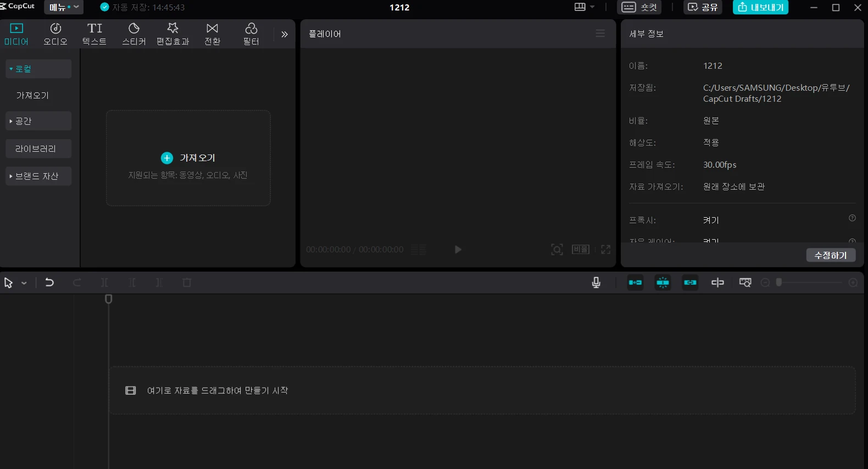Click the split clip tool
The image size is (868, 469).
104,283
